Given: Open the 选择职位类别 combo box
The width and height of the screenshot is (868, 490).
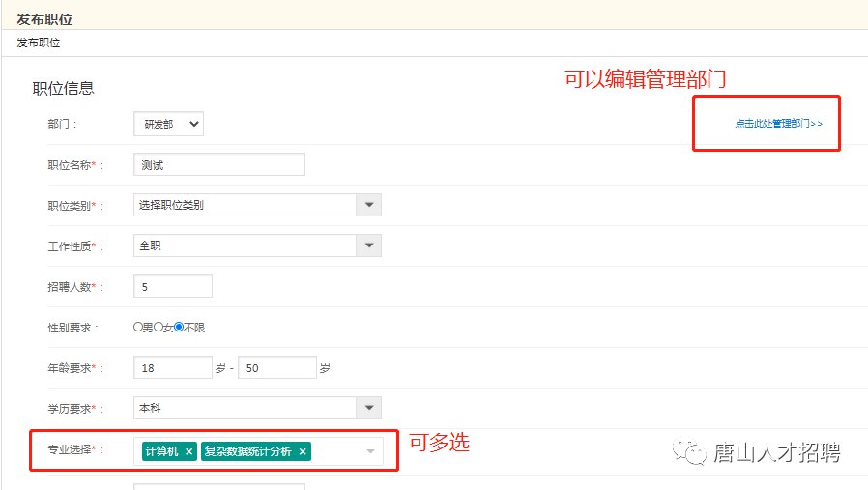Looking at the screenshot, I should (x=257, y=205).
